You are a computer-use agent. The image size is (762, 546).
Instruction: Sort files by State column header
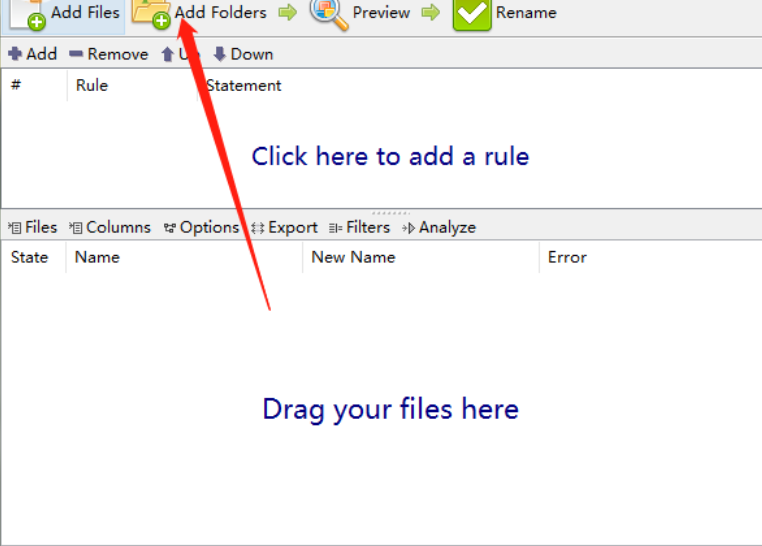(x=29, y=257)
